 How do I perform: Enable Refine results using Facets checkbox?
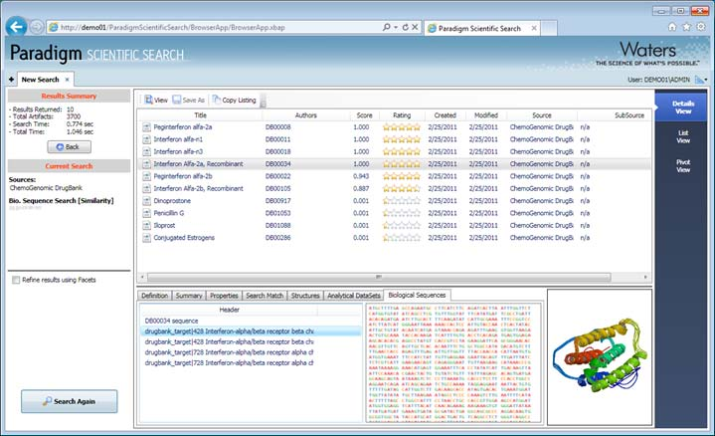tap(16, 280)
